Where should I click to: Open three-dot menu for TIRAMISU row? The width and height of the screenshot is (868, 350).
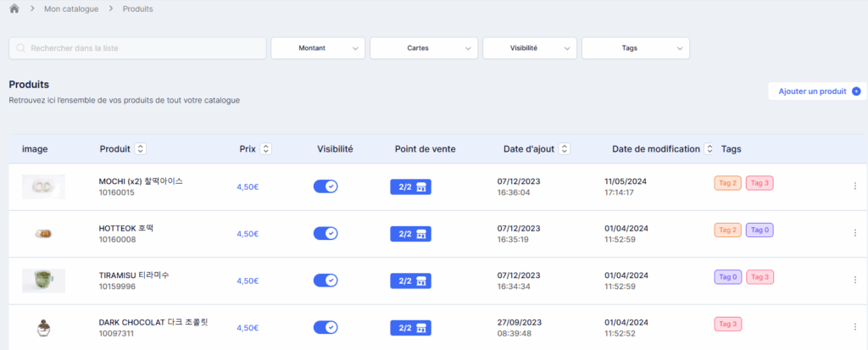click(x=854, y=281)
